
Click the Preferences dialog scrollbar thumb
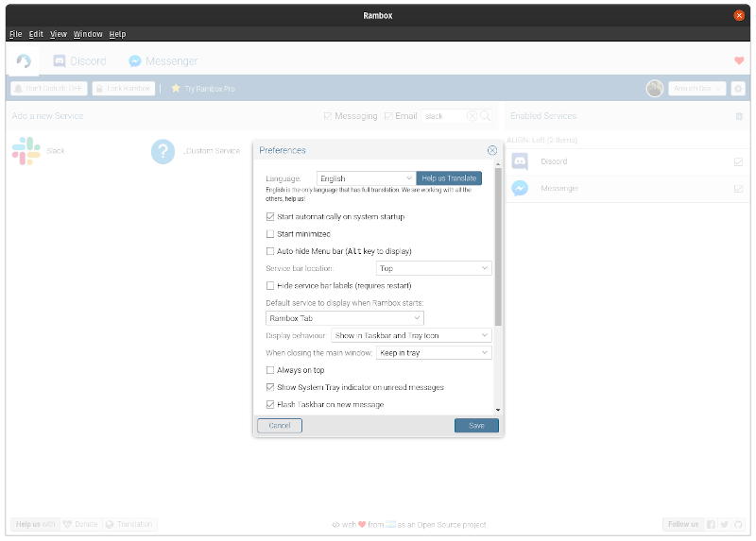coord(498,246)
